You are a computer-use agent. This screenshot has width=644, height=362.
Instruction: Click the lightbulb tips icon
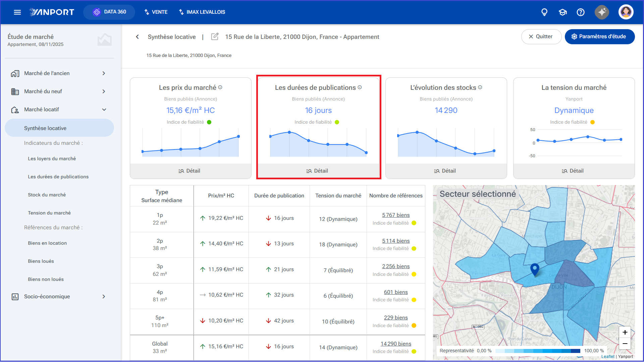(544, 12)
